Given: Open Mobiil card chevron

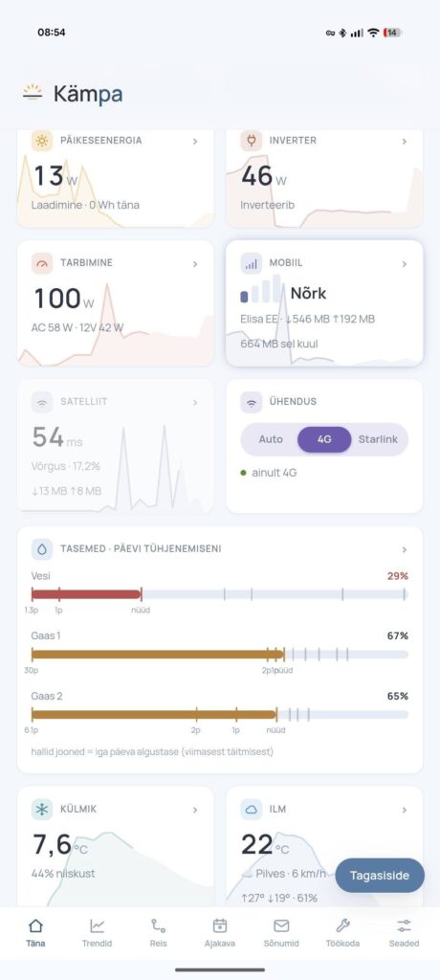Looking at the screenshot, I should click(x=405, y=264).
